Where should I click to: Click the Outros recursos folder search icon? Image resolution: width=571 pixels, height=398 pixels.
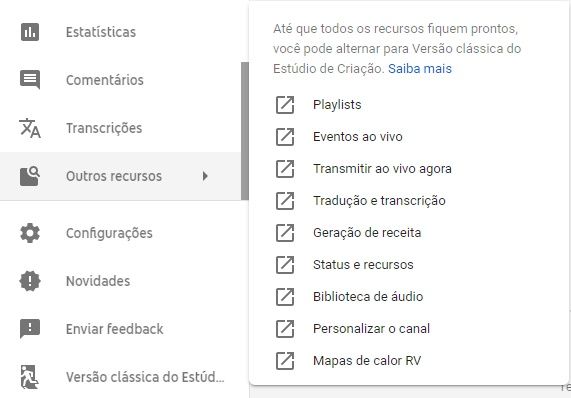point(30,176)
